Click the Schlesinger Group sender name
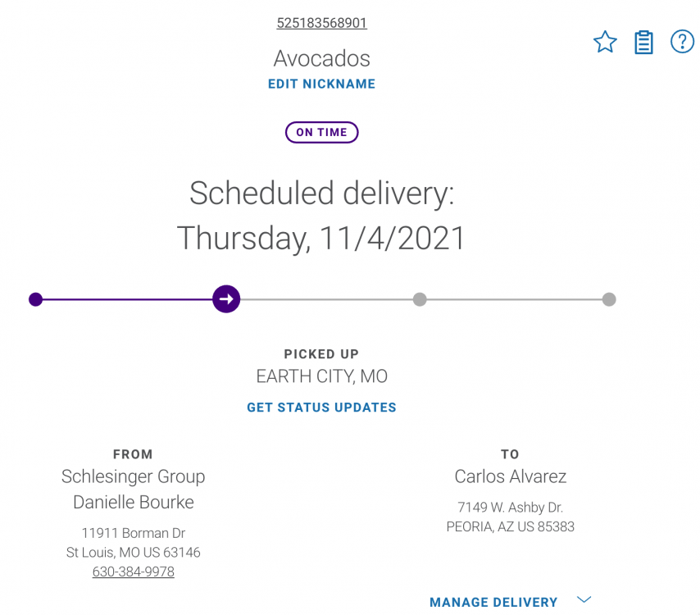The width and height of the screenshot is (700, 615). pos(133,477)
